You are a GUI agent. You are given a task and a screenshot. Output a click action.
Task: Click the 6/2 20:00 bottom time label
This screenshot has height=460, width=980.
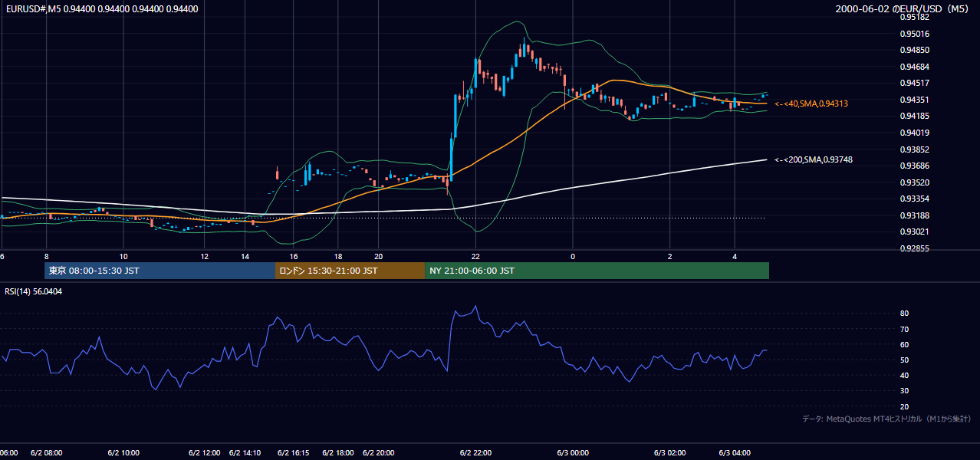pyautogui.click(x=378, y=453)
